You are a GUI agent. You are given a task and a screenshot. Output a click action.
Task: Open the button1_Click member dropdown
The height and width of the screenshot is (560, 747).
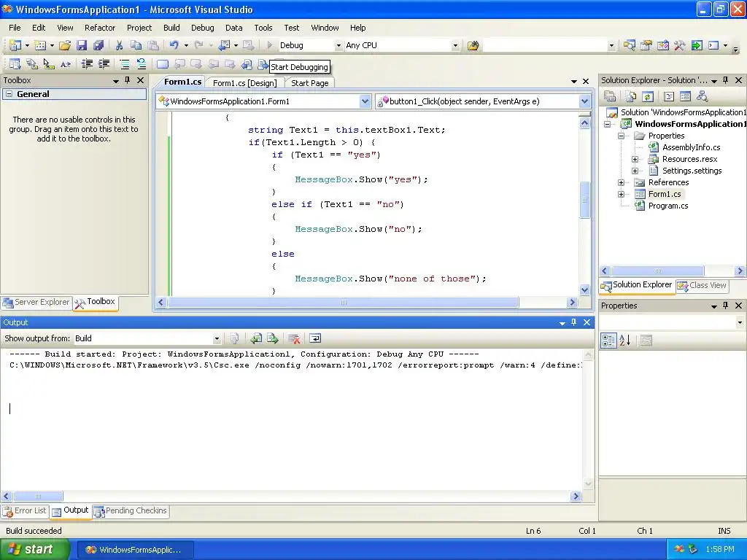pos(584,101)
